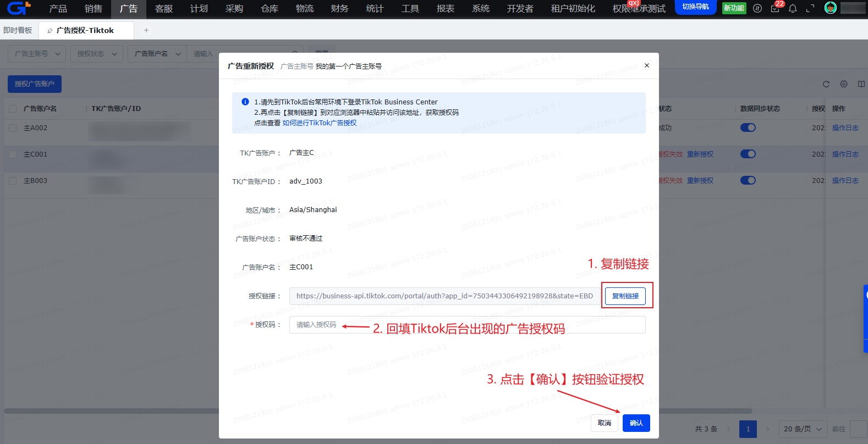This screenshot has height=444, width=868.
Task: Open the 销售 menu
Action: tap(94, 9)
